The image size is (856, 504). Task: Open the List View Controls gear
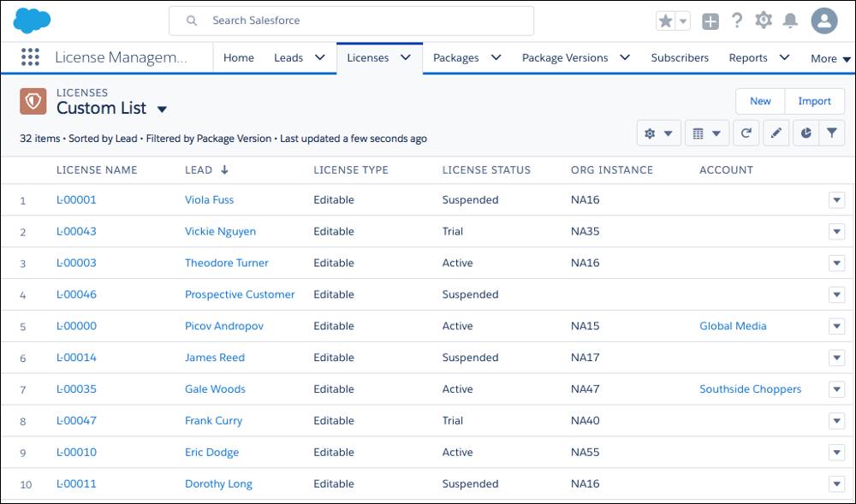tap(658, 133)
